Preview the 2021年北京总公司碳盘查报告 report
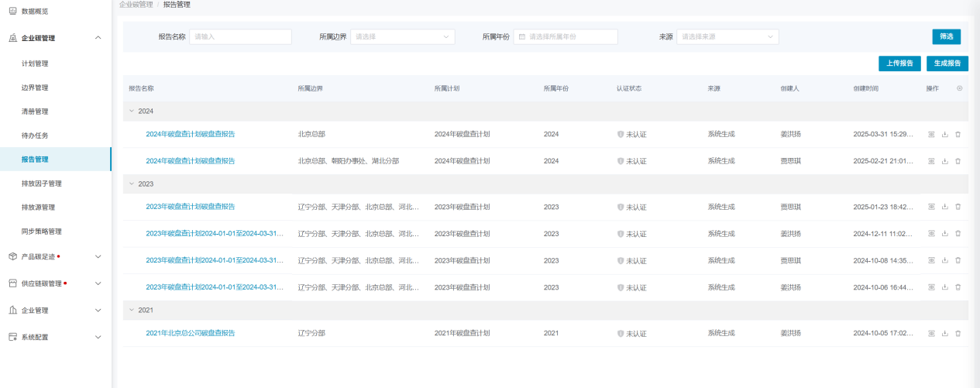980x388 pixels. tap(932, 333)
